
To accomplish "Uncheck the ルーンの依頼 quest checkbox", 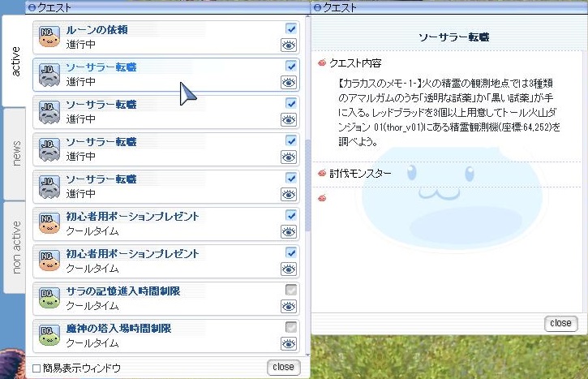I will point(291,28).
